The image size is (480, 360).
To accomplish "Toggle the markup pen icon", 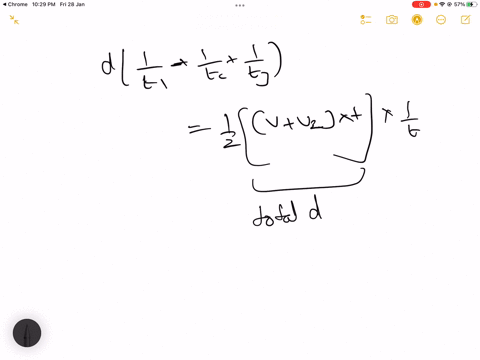I will pyautogui.click(x=417, y=20).
